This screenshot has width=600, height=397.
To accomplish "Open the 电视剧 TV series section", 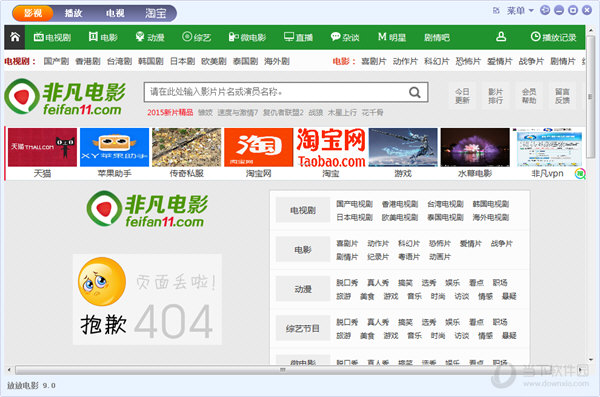I will tap(52, 37).
